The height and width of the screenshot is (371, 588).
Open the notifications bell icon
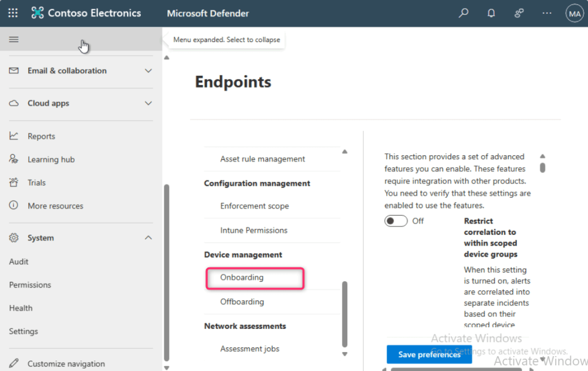tap(491, 13)
